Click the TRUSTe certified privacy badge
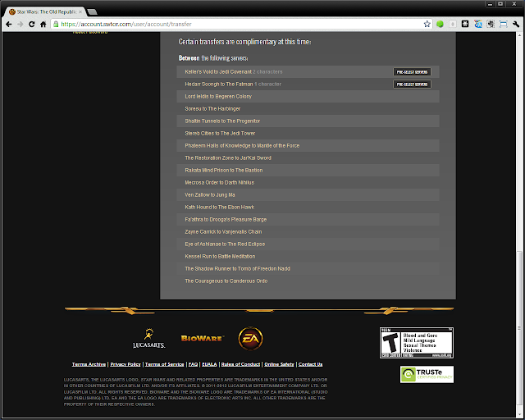The image size is (525, 420). [x=427, y=374]
